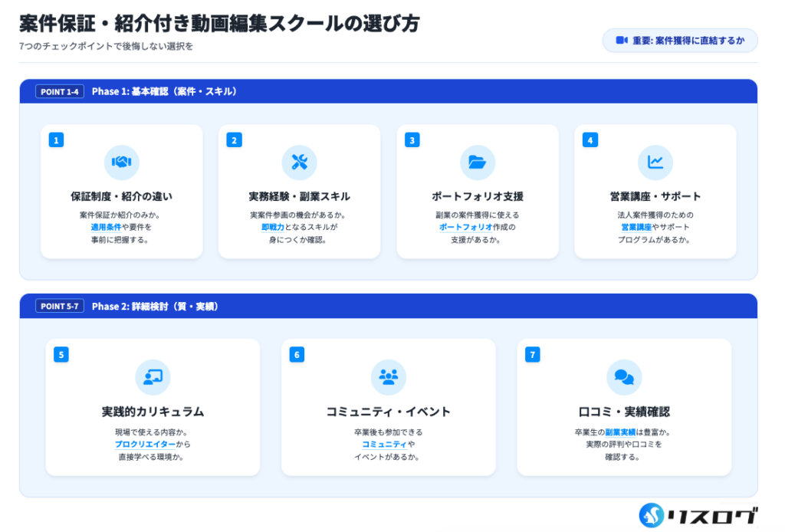Click the wrench and screwdriver tools icon

pyautogui.click(x=299, y=163)
